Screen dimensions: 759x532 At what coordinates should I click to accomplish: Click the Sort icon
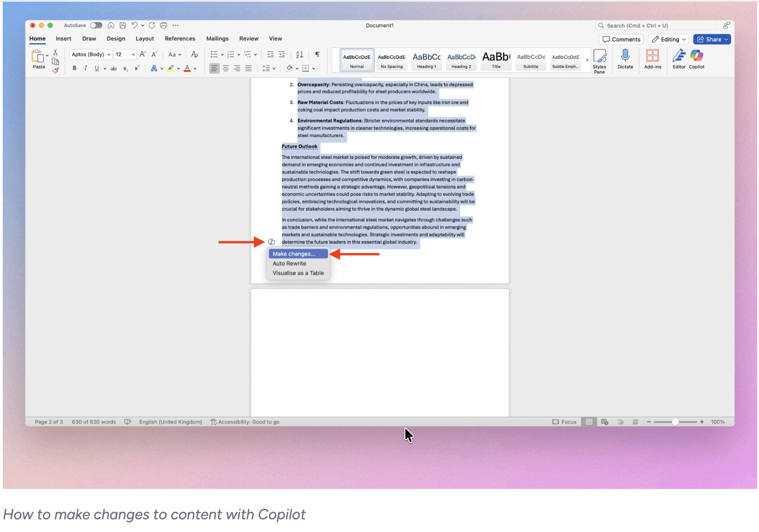[299, 54]
